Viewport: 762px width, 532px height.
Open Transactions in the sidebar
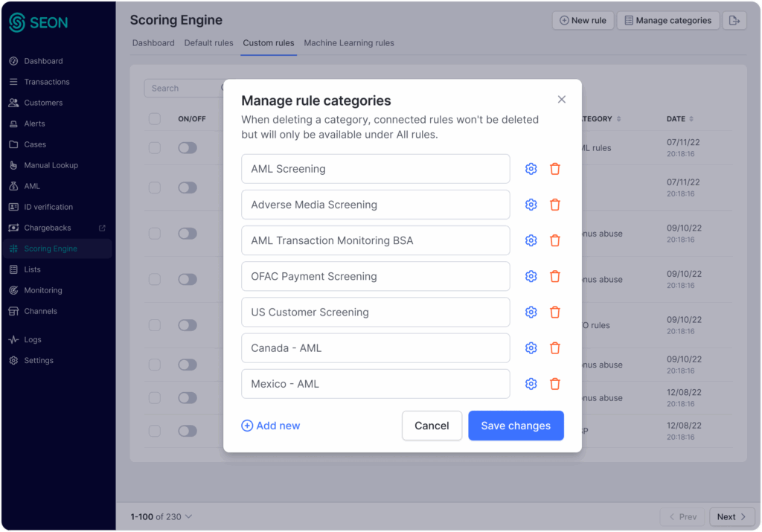[46, 82]
